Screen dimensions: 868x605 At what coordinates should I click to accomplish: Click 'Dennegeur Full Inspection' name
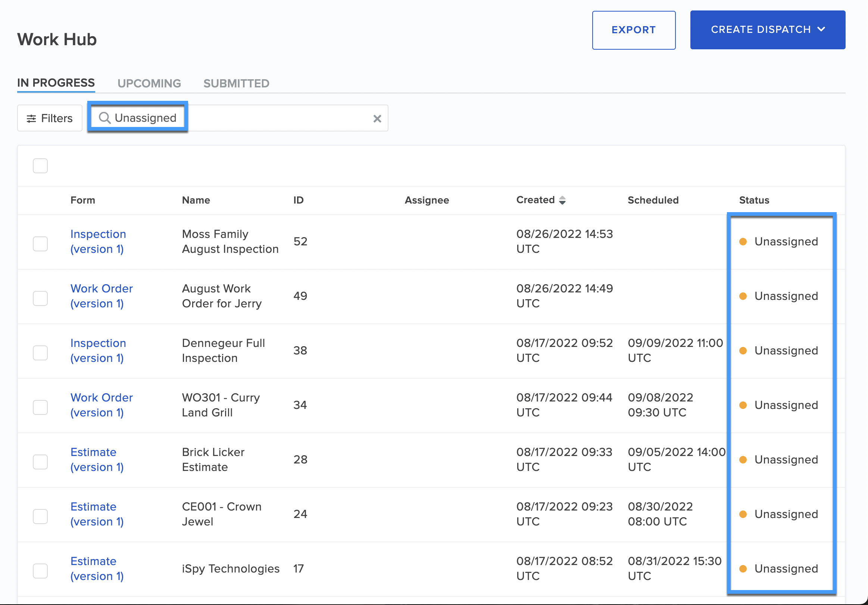pos(224,351)
